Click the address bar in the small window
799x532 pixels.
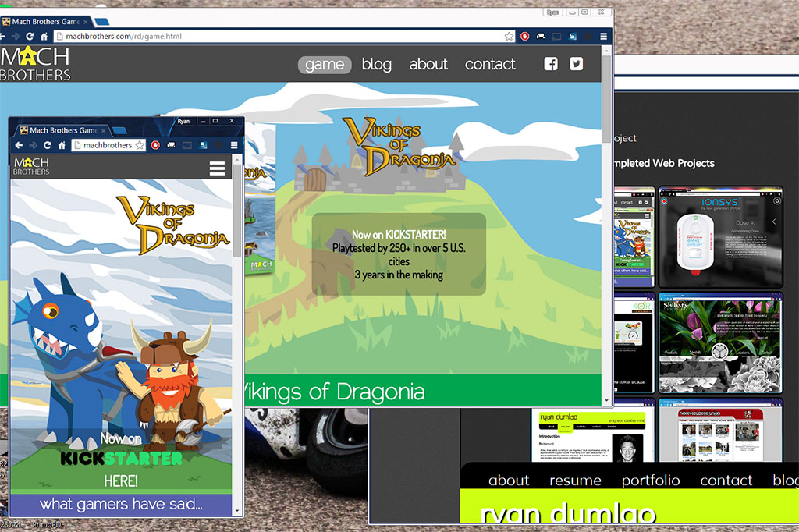click(x=108, y=145)
